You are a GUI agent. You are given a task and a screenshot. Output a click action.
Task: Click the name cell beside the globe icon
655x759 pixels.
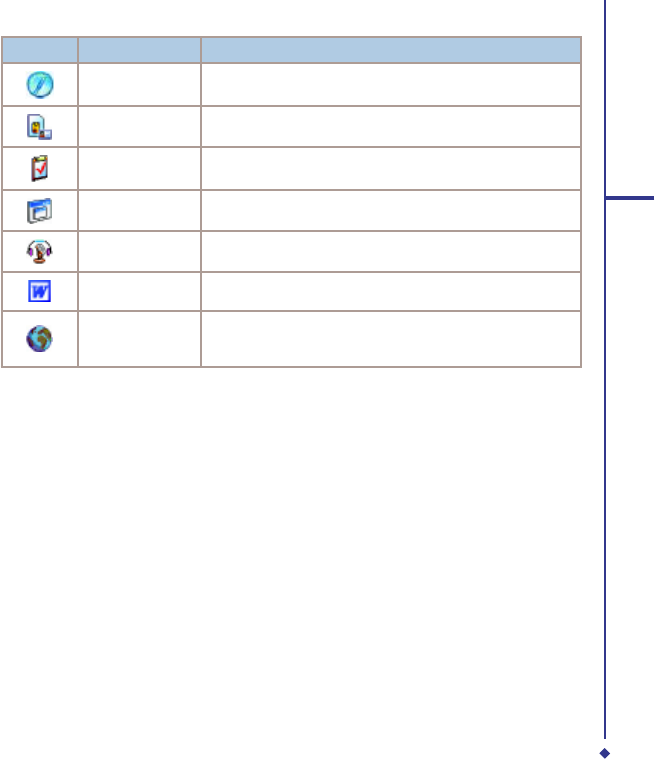tap(139, 339)
